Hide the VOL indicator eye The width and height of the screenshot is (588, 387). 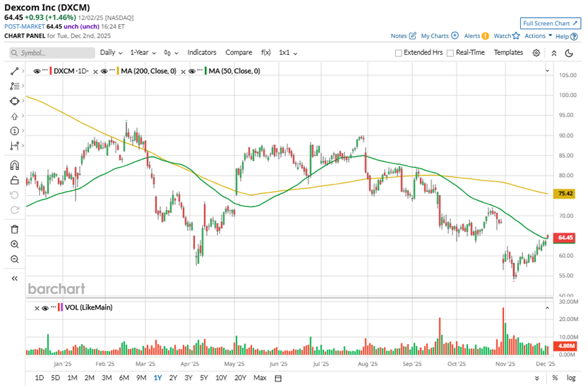click(x=45, y=308)
